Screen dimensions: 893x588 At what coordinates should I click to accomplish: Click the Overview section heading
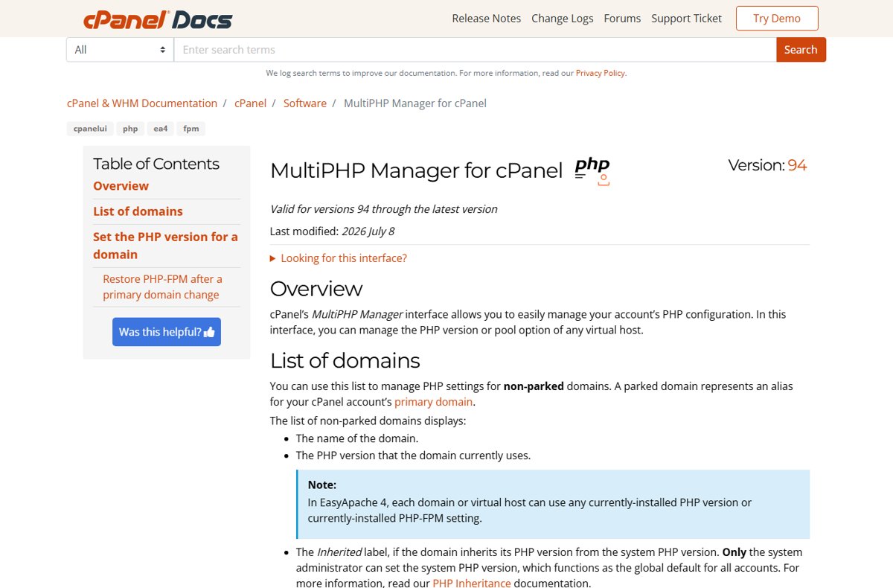(x=316, y=289)
